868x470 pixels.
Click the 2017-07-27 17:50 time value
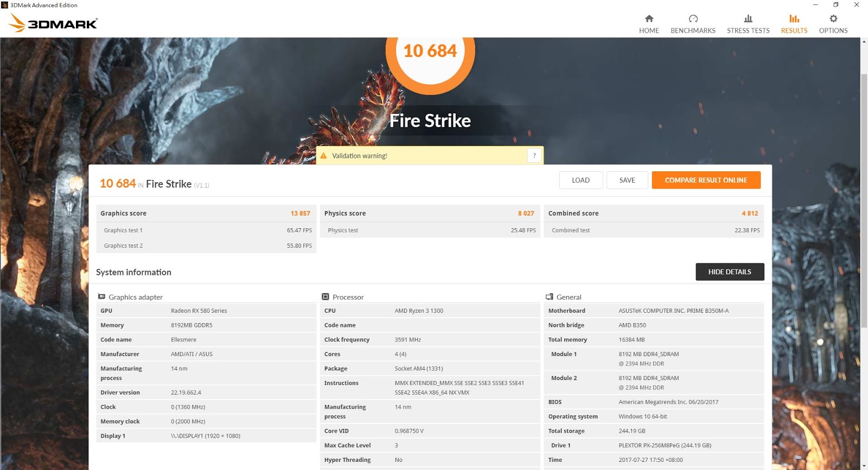(650, 460)
